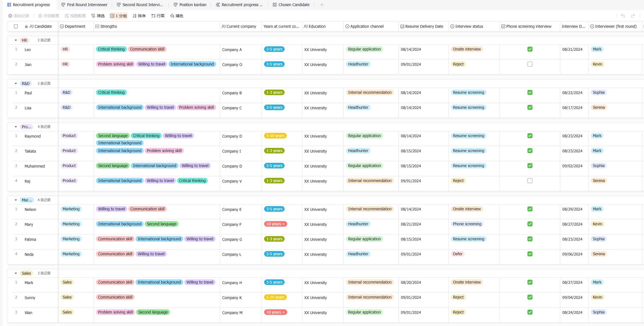
Task: Click the redo arrow icon
Action: pyautogui.click(x=633, y=16)
